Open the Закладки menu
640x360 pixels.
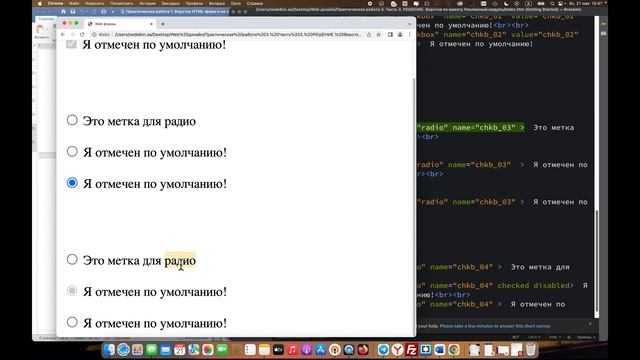coord(171,4)
